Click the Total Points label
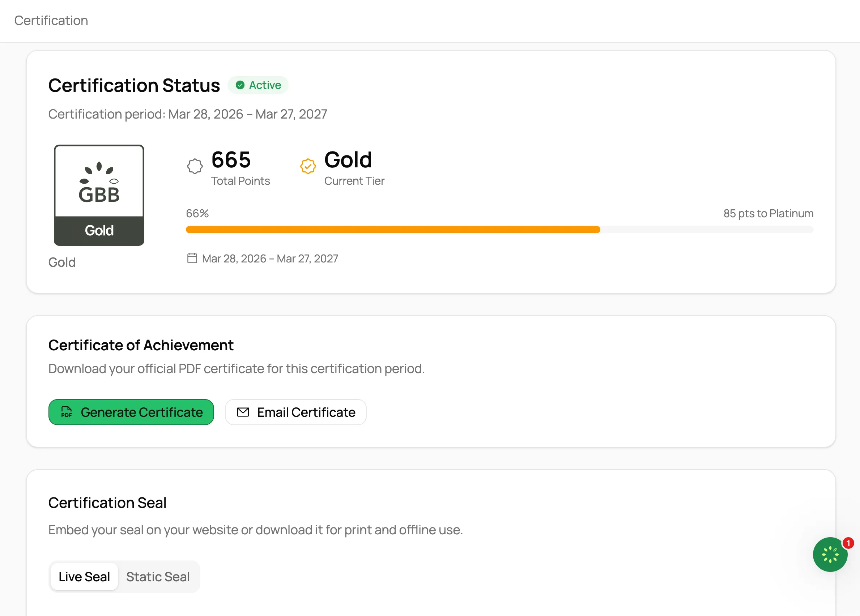860x616 pixels. (240, 181)
